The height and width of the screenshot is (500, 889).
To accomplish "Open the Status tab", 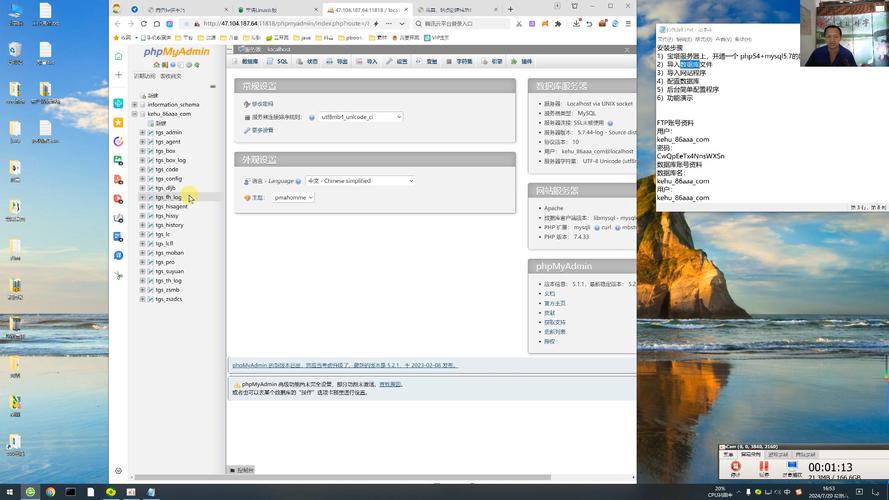I will [307, 61].
